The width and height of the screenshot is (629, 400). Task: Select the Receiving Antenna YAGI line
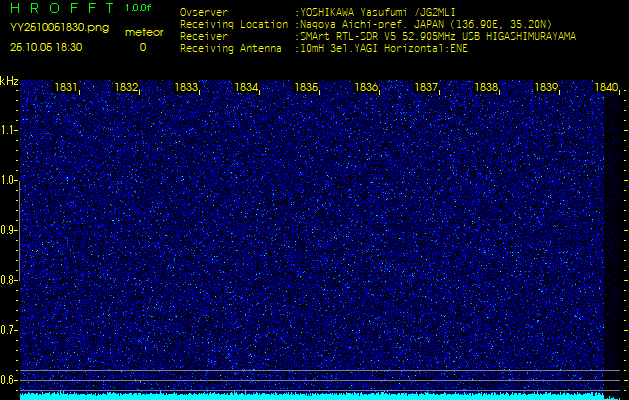coord(381,47)
